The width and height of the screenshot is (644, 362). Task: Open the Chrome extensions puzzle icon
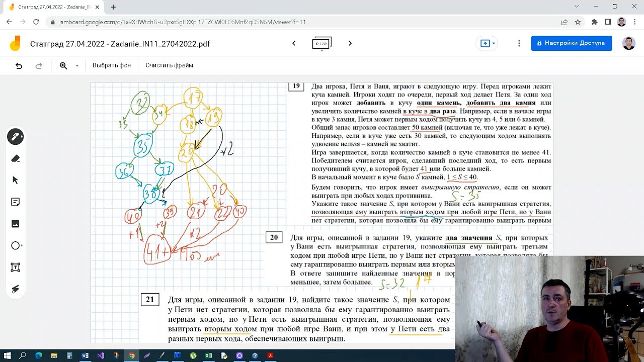[595, 22]
